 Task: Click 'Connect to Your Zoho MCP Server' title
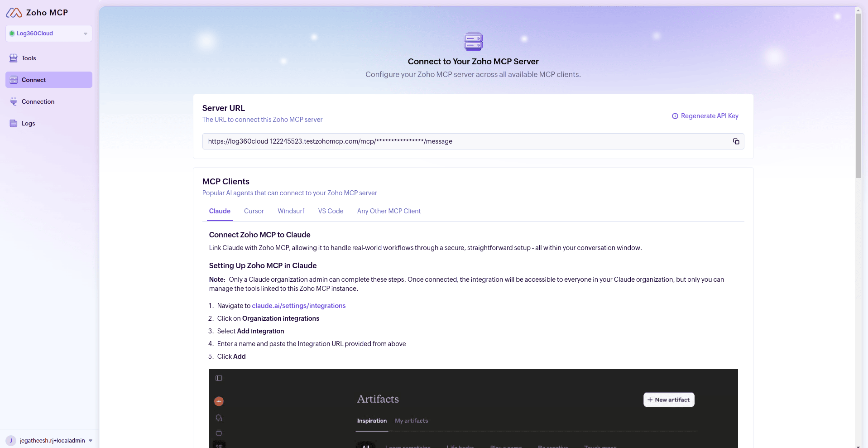tap(473, 62)
